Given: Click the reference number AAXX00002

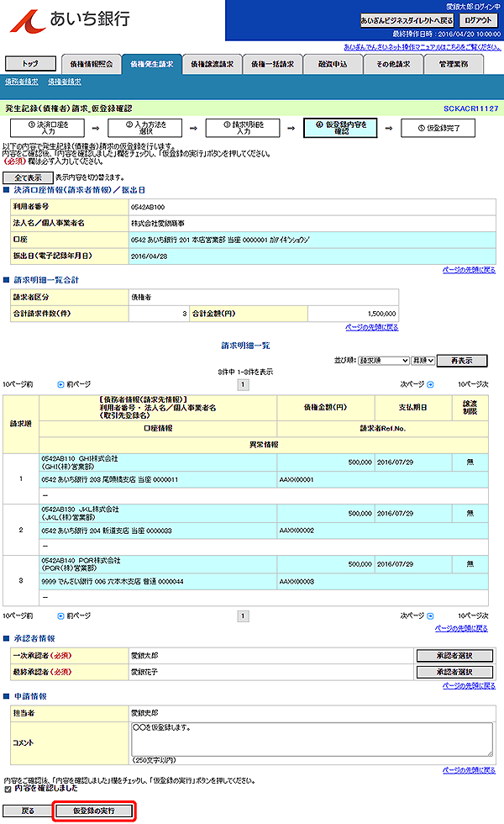Looking at the screenshot, I should (x=297, y=531).
